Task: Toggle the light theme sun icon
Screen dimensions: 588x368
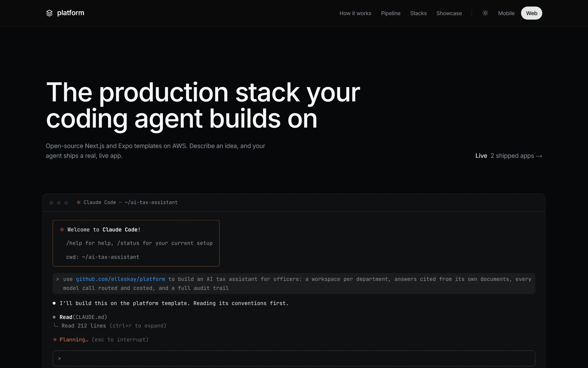Action: [x=485, y=13]
